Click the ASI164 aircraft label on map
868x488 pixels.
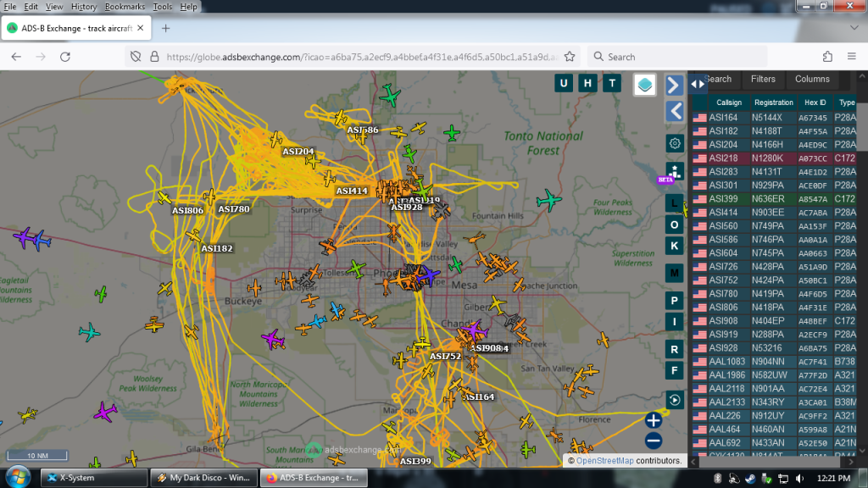coord(480,396)
